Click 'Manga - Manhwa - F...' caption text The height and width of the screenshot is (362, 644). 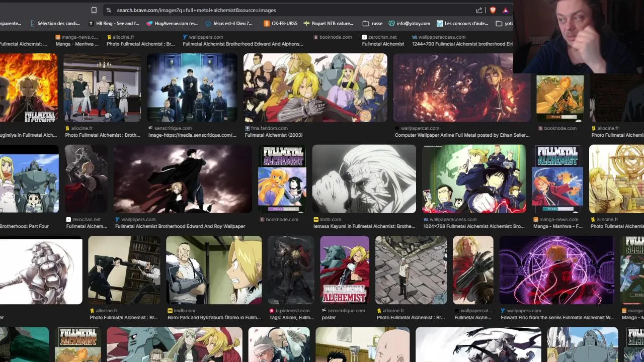pyautogui.click(x=557, y=226)
